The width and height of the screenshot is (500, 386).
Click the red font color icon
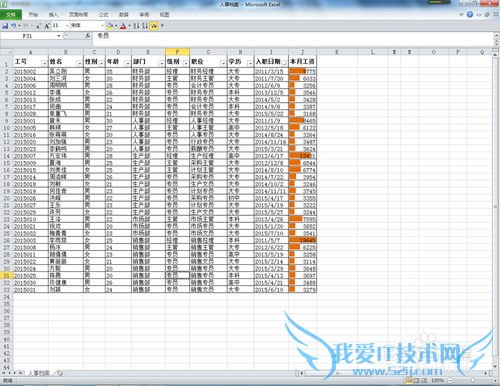tap(123, 26)
